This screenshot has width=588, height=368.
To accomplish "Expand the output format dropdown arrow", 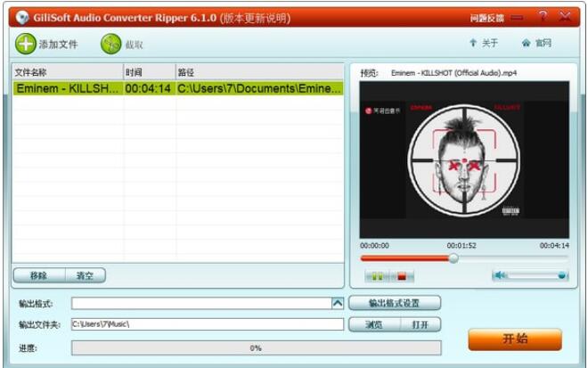I will [x=338, y=303].
